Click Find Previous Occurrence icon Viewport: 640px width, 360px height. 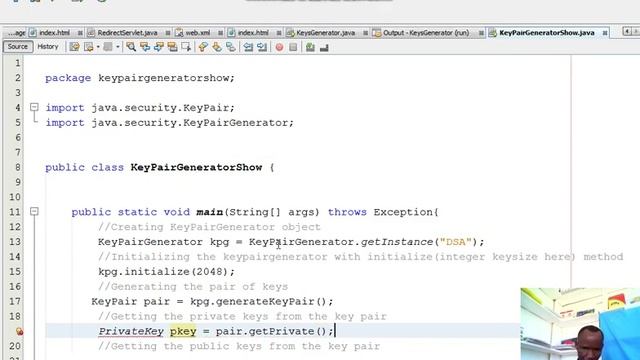(x=145, y=47)
